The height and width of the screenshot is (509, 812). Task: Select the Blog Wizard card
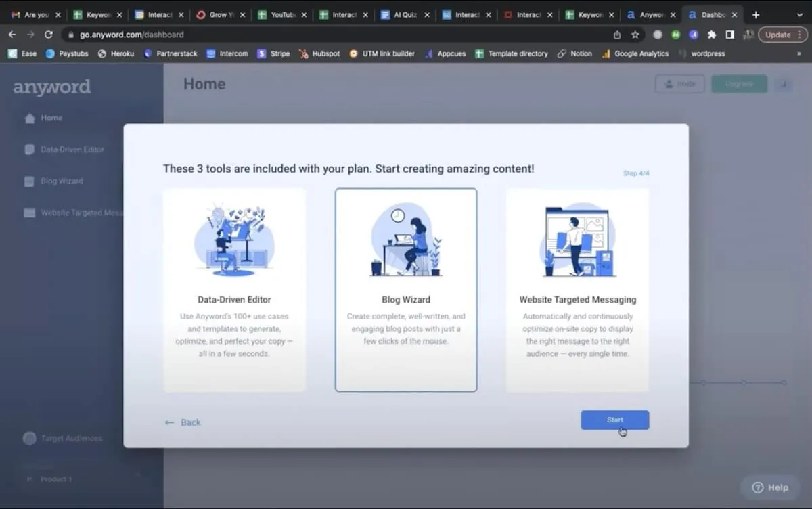[406, 290]
